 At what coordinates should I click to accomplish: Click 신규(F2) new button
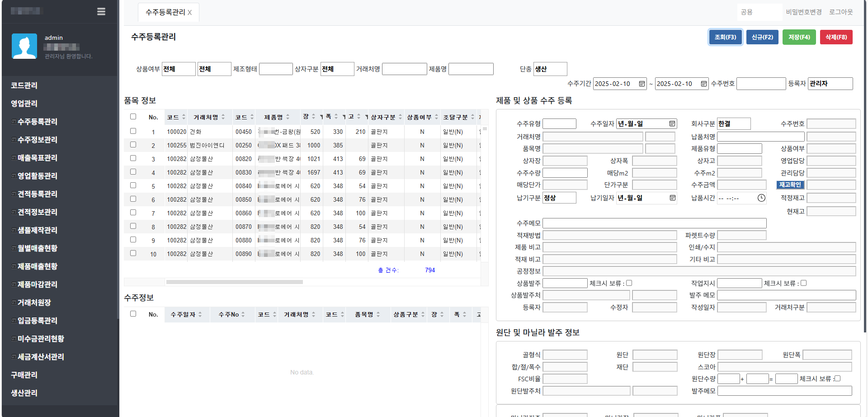click(762, 37)
